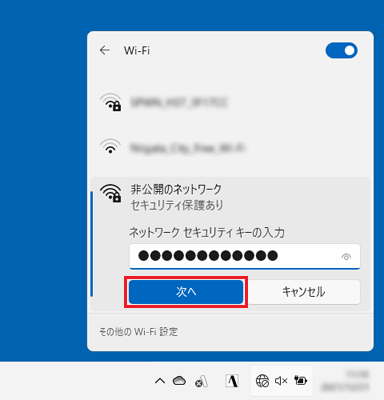Expand hidden tray icons chevron
Image resolution: width=384 pixels, height=400 pixels.
160,381
